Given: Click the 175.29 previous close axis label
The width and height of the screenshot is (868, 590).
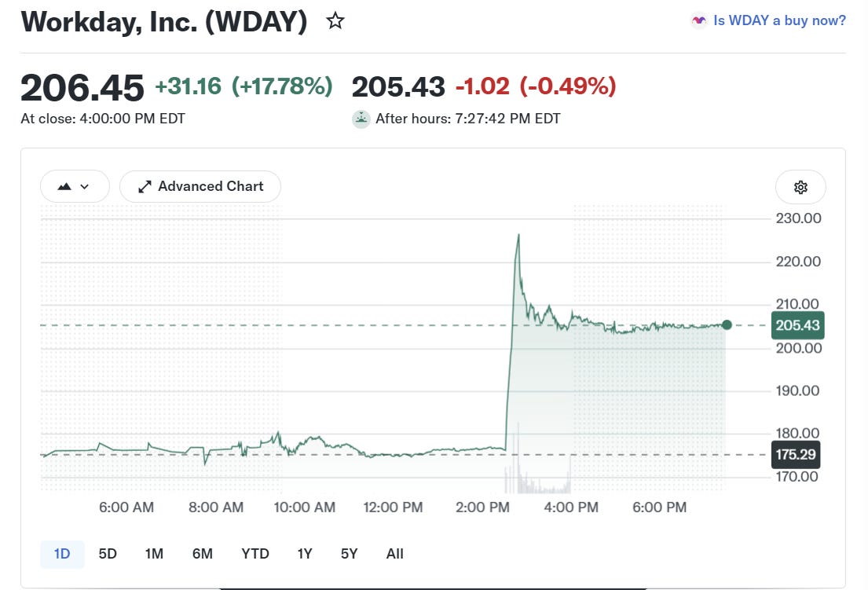Looking at the screenshot, I should click(796, 455).
